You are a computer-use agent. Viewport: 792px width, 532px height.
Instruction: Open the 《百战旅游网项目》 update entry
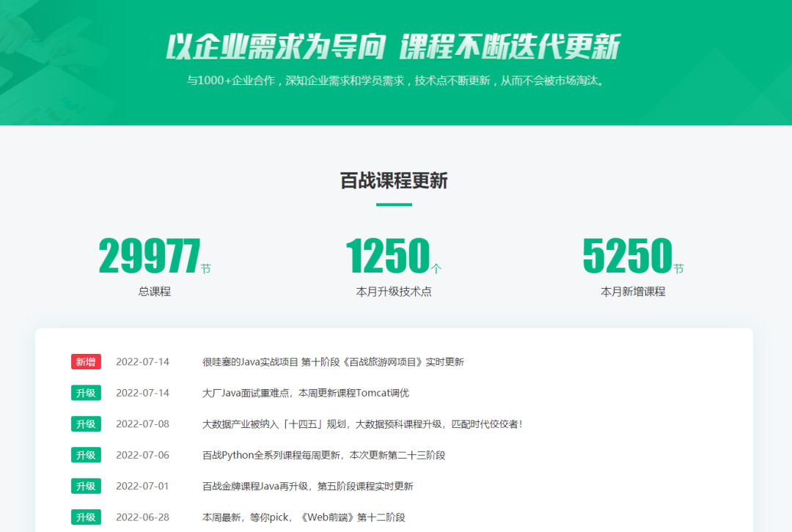point(331,362)
